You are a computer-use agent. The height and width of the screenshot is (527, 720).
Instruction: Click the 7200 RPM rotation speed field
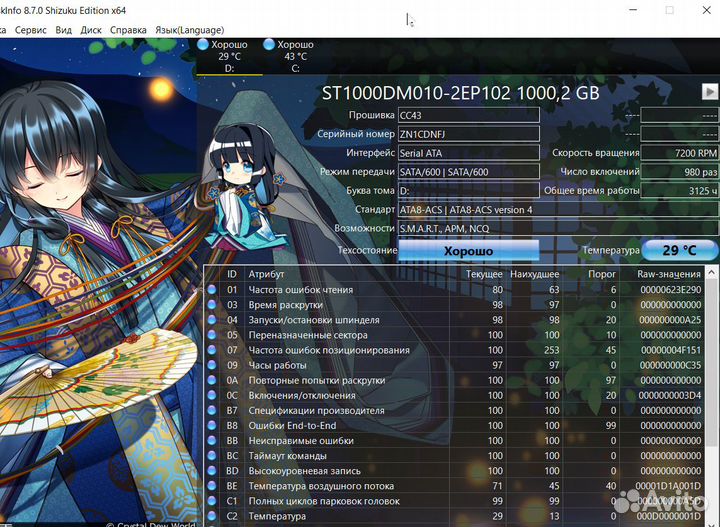(679, 153)
